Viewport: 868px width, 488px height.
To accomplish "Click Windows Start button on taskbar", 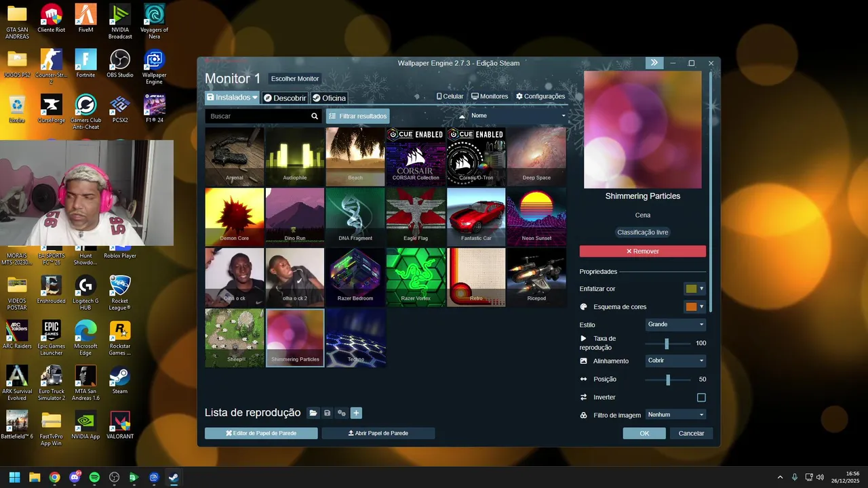I will click(x=14, y=477).
